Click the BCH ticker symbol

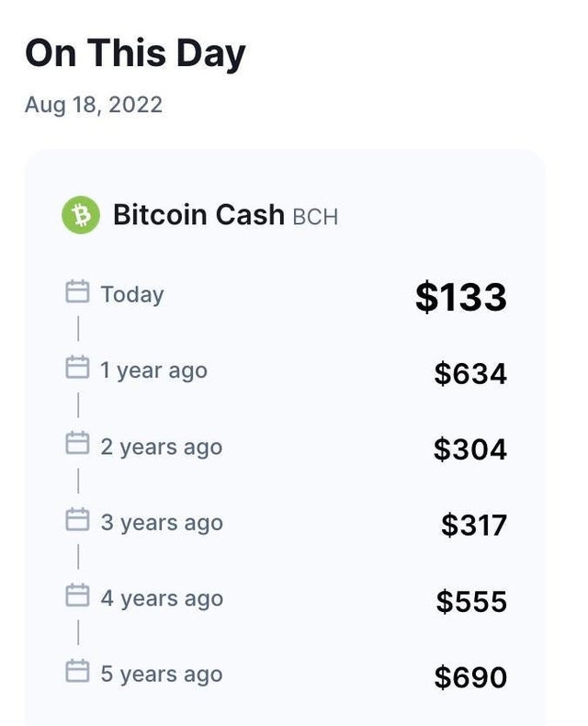pyautogui.click(x=315, y=217)
